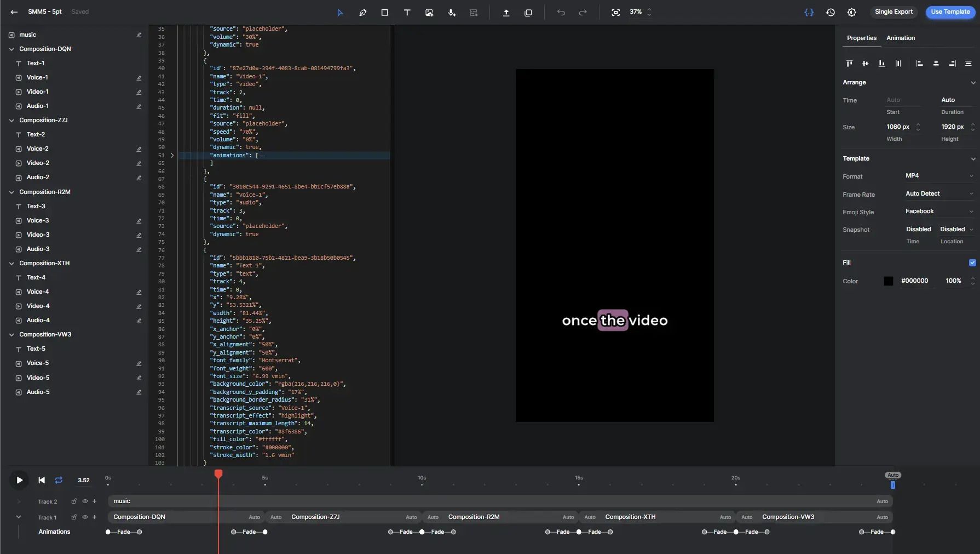The width and height of the screenshot is (980, 554).
Task: Select the Rectangle shape tool
Action: (x=385, y=13)
